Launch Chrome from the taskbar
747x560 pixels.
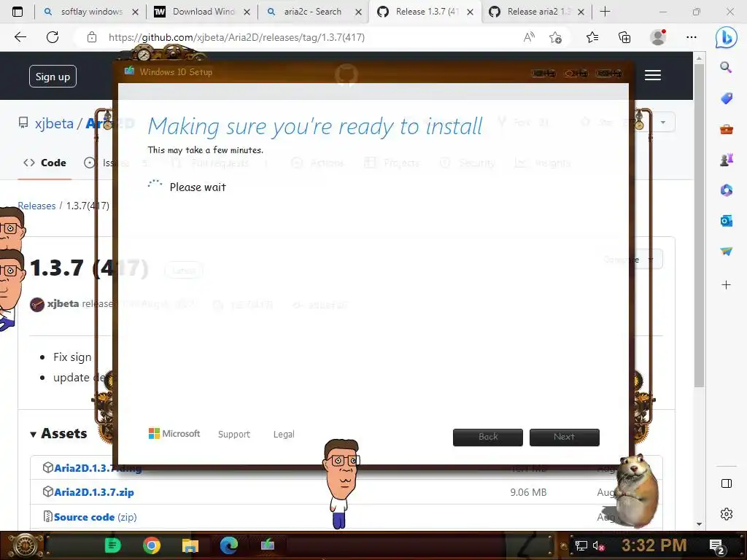[152, 545]
